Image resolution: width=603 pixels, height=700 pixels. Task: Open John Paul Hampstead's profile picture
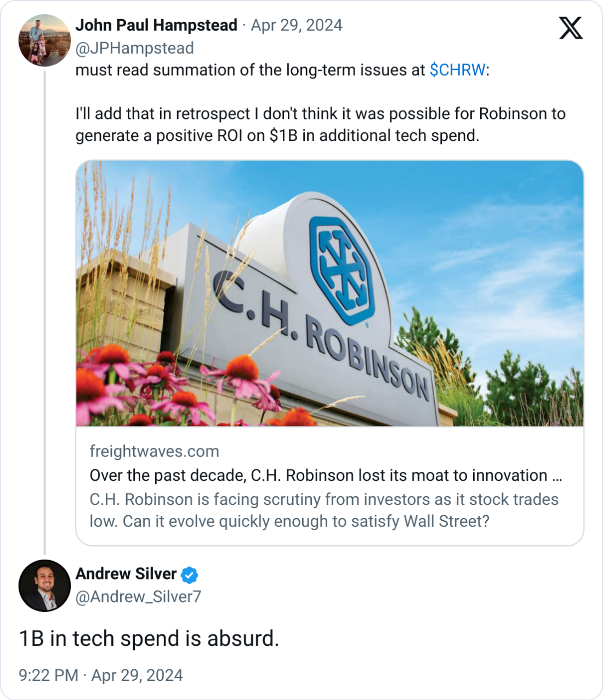click(x=44, y=41)
